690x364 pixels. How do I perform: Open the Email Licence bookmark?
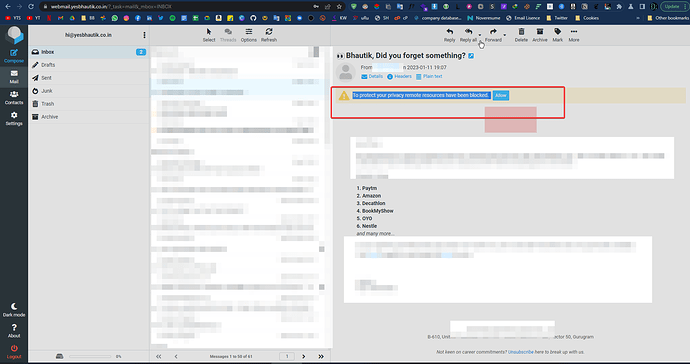pyautogui.click(x=523, y=18)
